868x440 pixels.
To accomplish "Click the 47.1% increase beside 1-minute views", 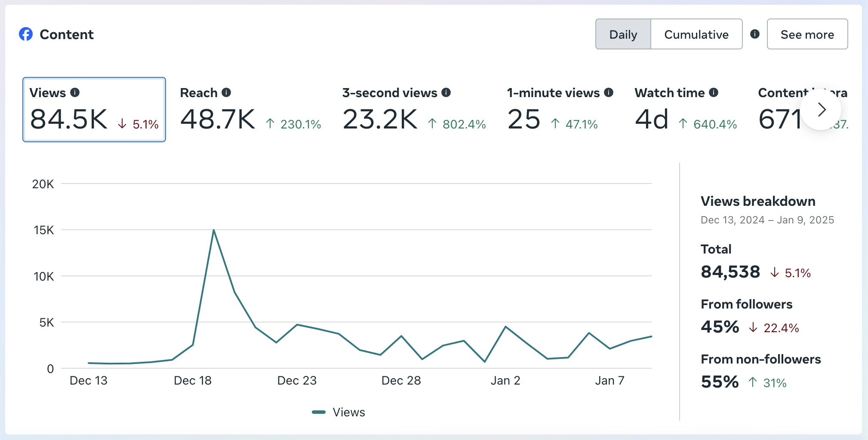I will click(574, 124).
